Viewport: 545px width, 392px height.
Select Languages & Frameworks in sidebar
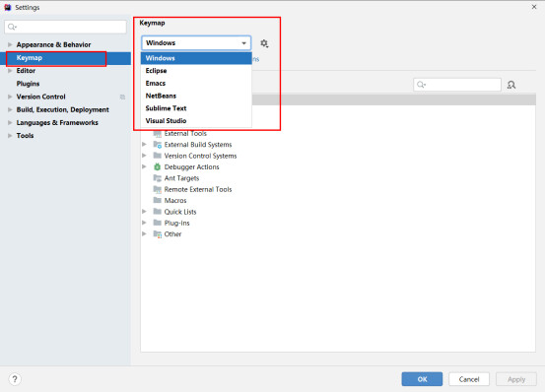pyautogui.click(x=65, y=122)
